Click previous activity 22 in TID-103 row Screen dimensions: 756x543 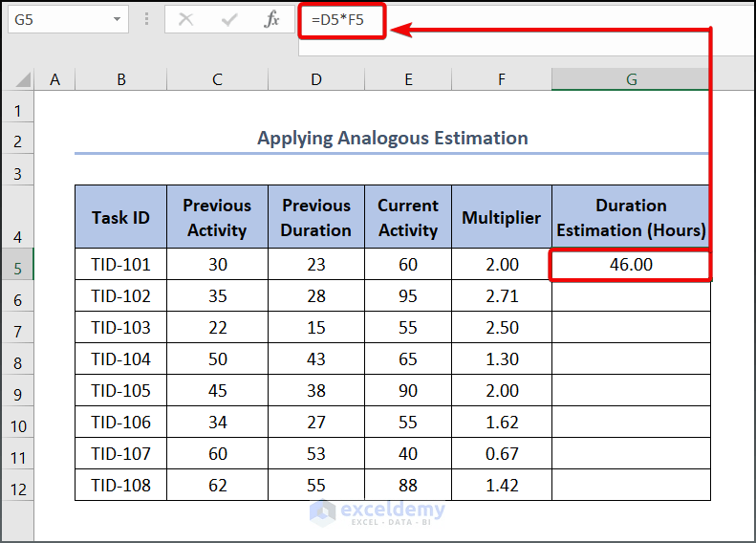218,328
